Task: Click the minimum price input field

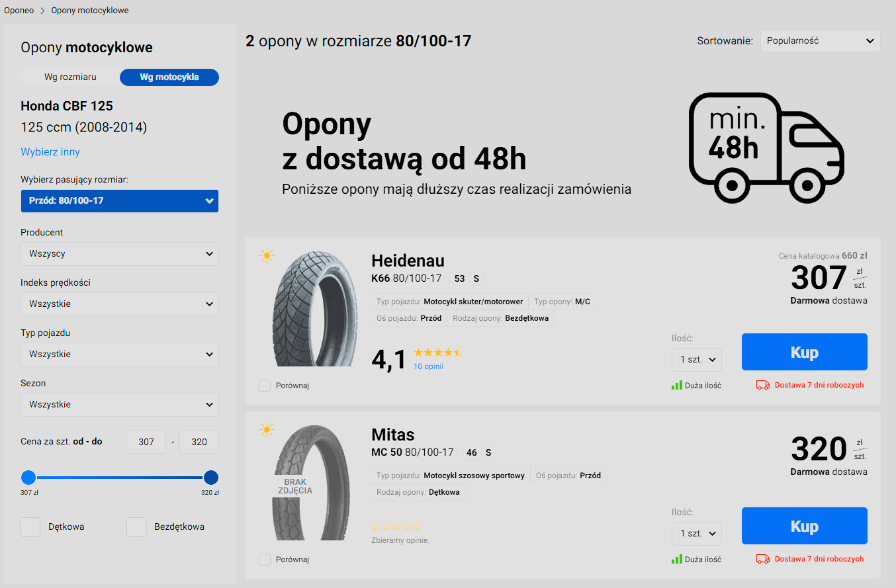Action: pyautogui.click(x=146, y=442)
